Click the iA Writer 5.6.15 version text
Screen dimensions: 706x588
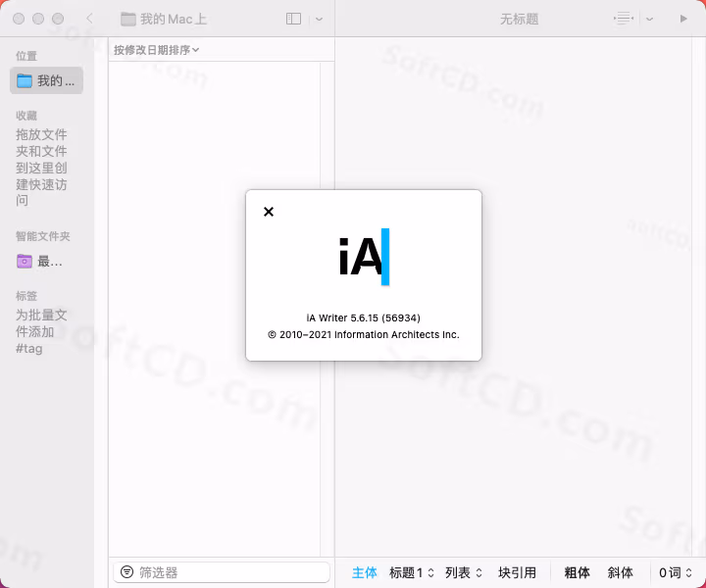pos(364,318)
